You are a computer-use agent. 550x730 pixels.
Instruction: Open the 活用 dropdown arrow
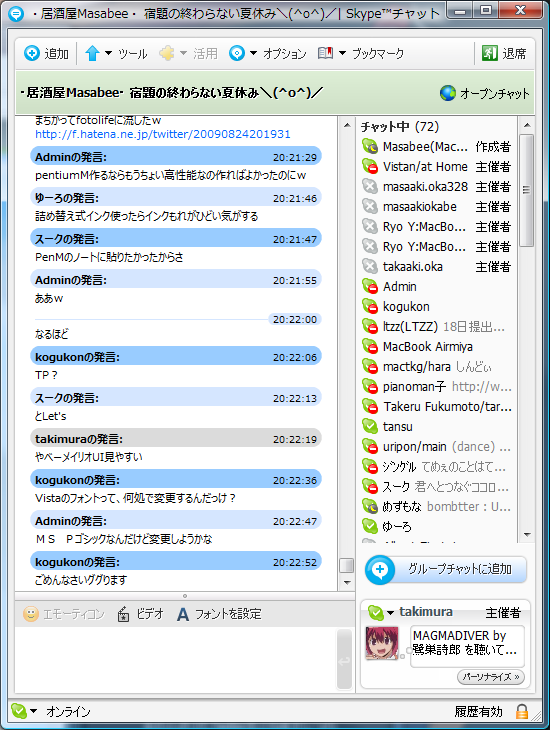(183, 53)
